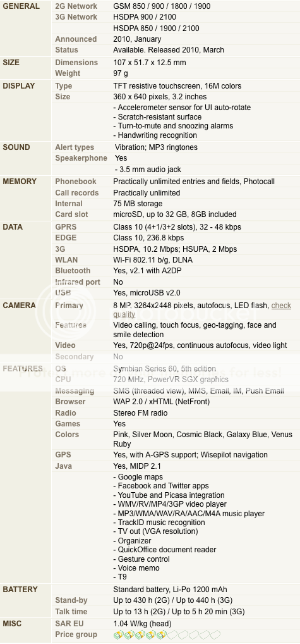Viewport: 300px width, 644px height.
Task: Click the Talk time battery label
Action: pos(71,612)
